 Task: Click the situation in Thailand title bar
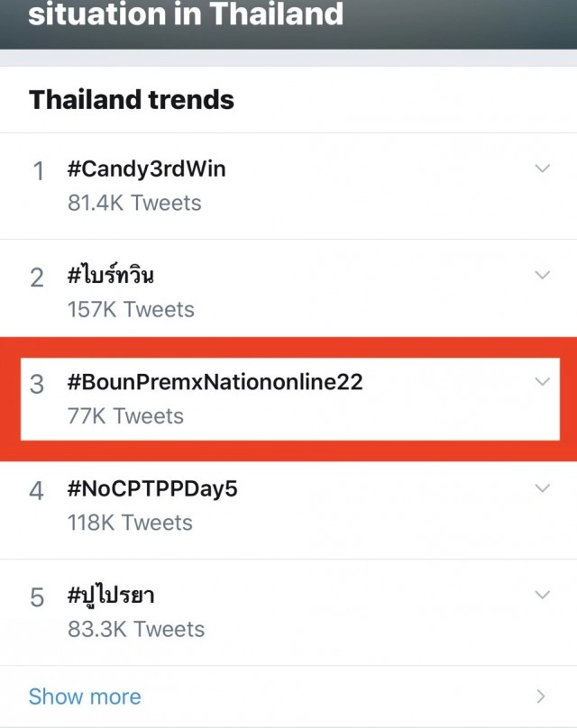(x=187, y=15)
